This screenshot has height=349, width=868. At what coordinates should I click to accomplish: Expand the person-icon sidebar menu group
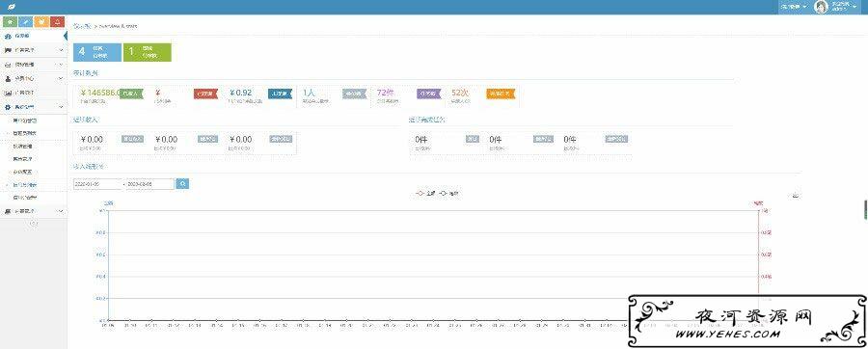pos(33,78)
